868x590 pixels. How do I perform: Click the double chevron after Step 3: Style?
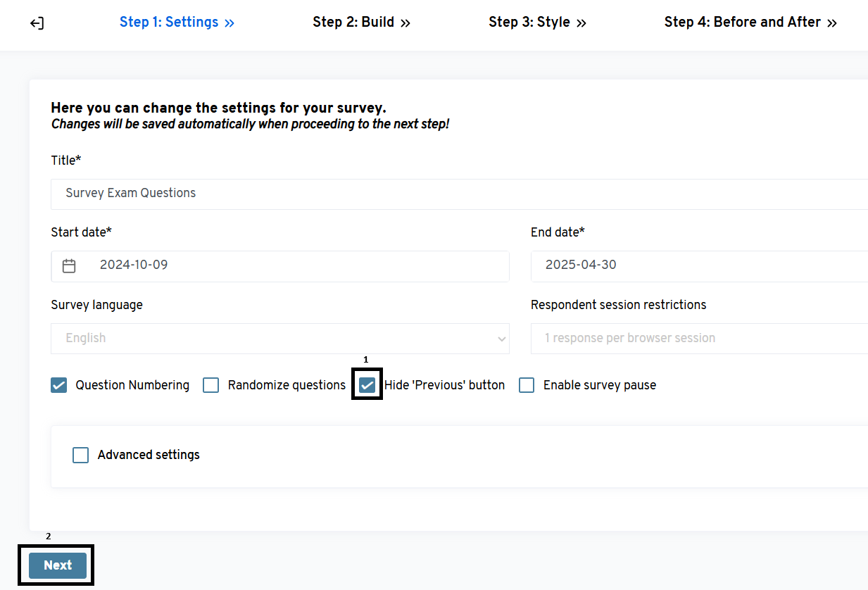[581, 23]
